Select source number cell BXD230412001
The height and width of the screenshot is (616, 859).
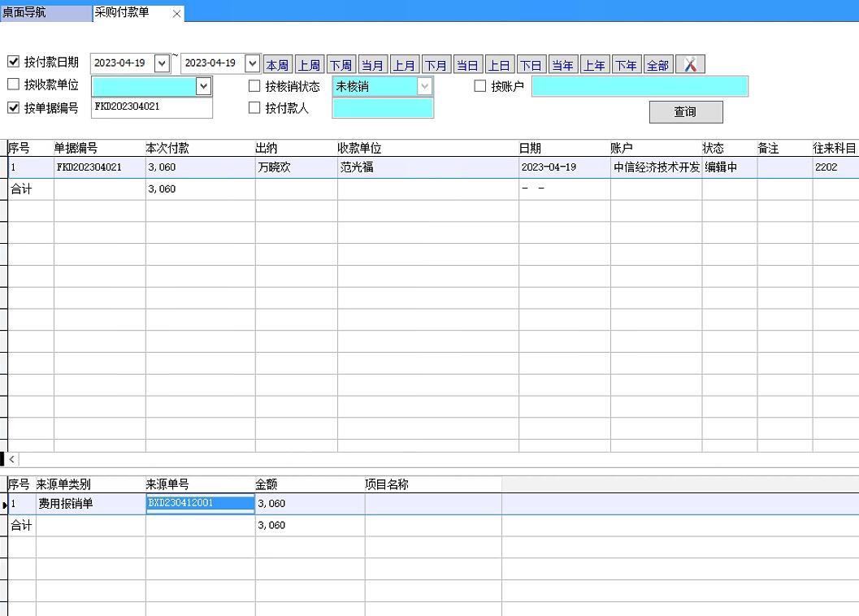200,503
